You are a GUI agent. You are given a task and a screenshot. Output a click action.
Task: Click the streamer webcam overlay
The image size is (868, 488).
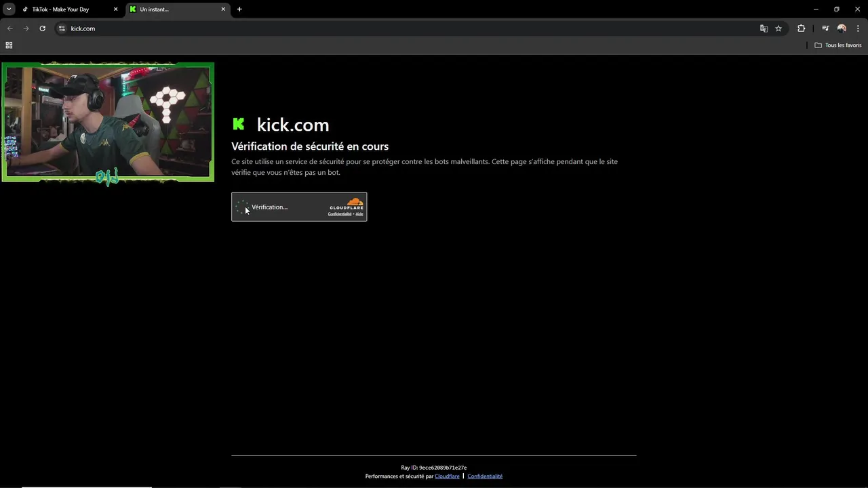coord(108,123)
